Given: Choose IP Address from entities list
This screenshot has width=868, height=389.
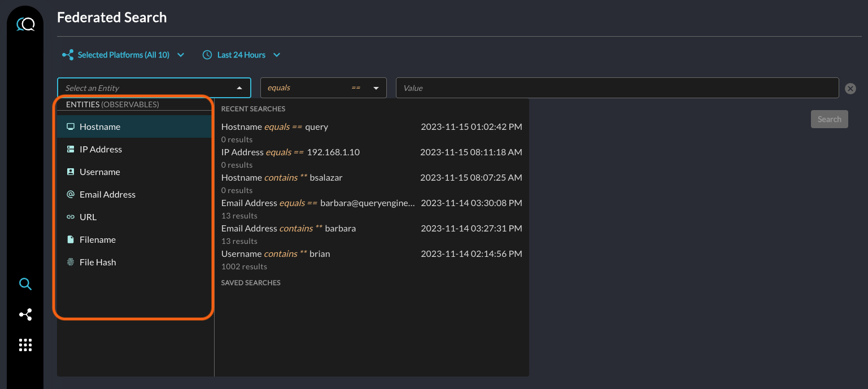Looking at the screenshot, I should click(x=101, y=150).
